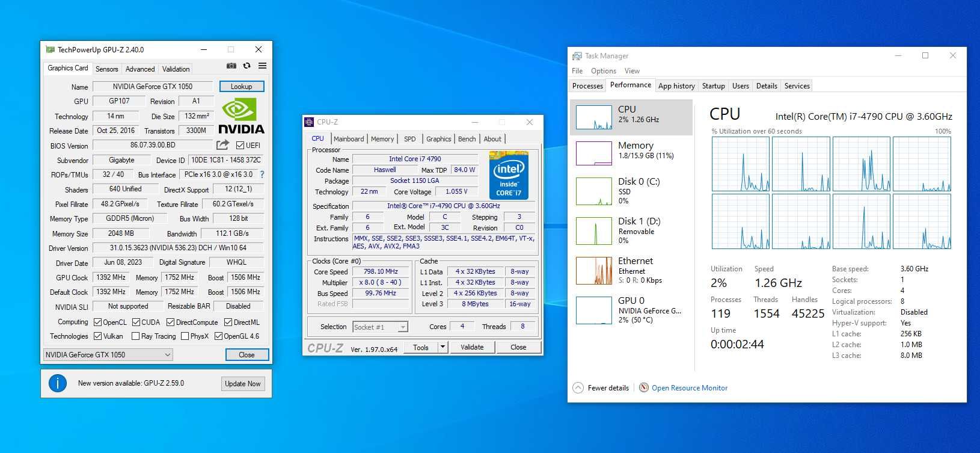The height and width of the screenshot is (453, 980).
Task: Toggle the CUDA checkbox
Action: pos(136,322)
